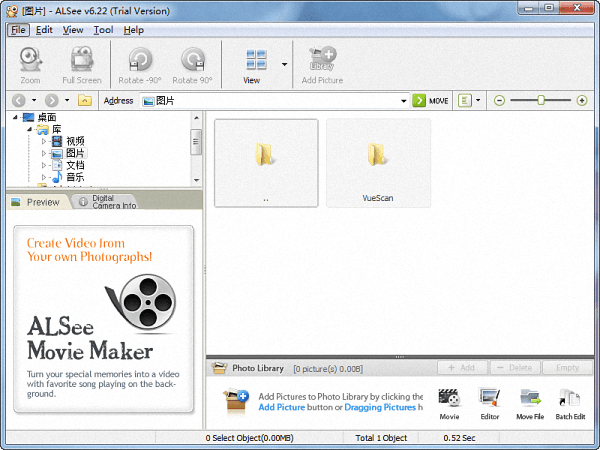Viewport: 600px width, 450px height.
Task: Select 音乐 in the folder tree
Action: click(x=75, y=177)
